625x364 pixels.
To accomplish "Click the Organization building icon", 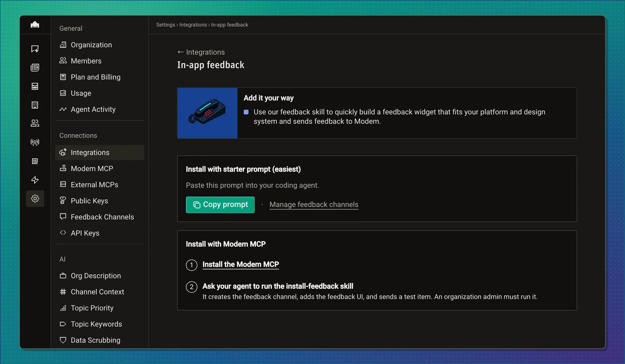I will click(63, 45).
